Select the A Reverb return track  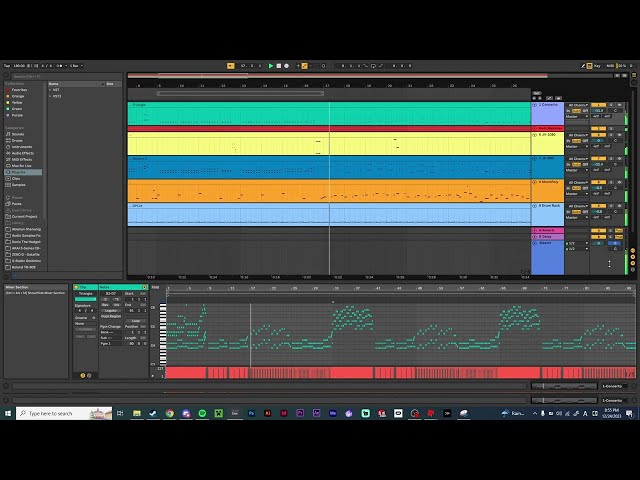click(x=547, y=231)
